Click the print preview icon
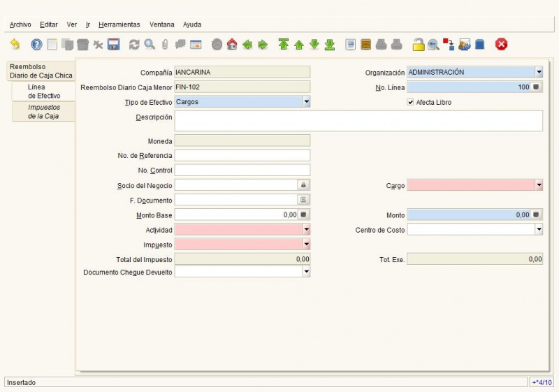Image resolution: width=559 pixels, height=392 pixels. click(x=381, y=45)
